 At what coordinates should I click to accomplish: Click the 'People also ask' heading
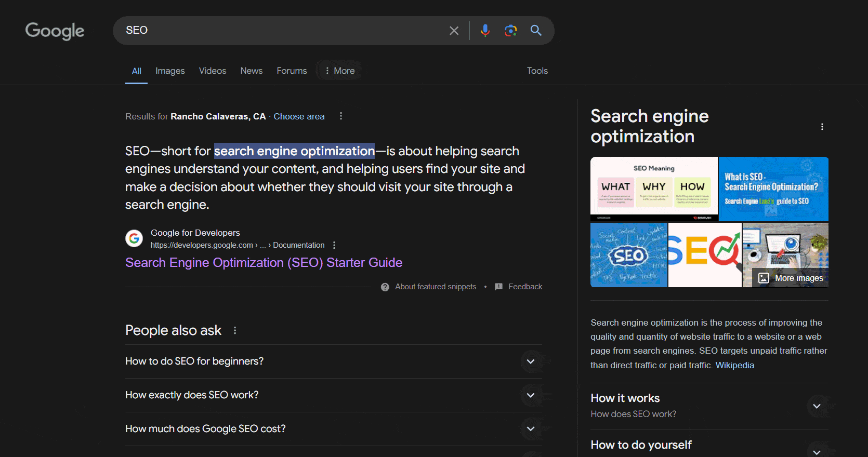coord(173,330)
